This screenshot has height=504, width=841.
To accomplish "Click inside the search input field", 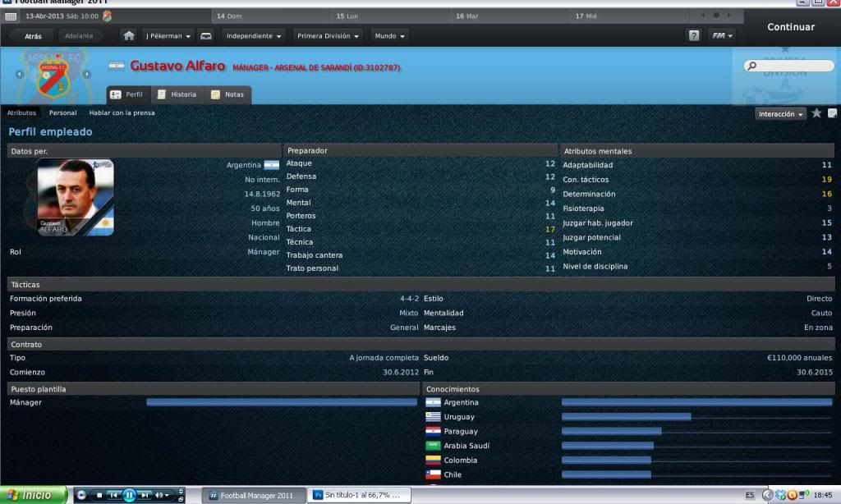I will 789,66.
